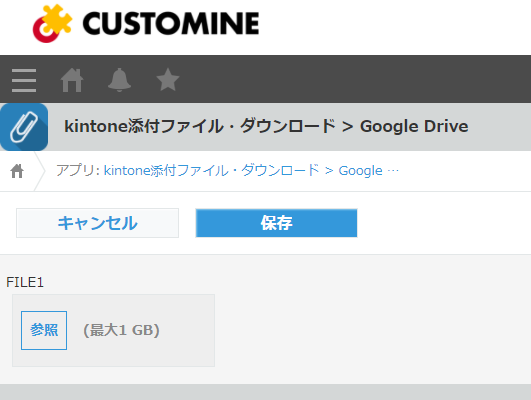Click the Google Drive text in title

[414, 126]
